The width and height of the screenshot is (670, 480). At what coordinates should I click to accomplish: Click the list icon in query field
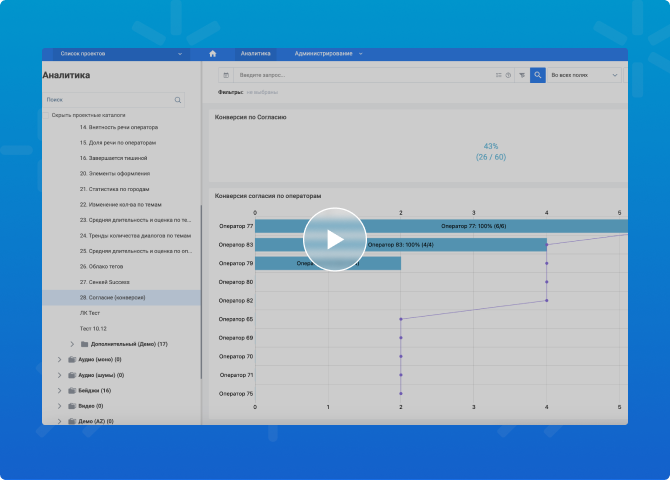point(498,75)
